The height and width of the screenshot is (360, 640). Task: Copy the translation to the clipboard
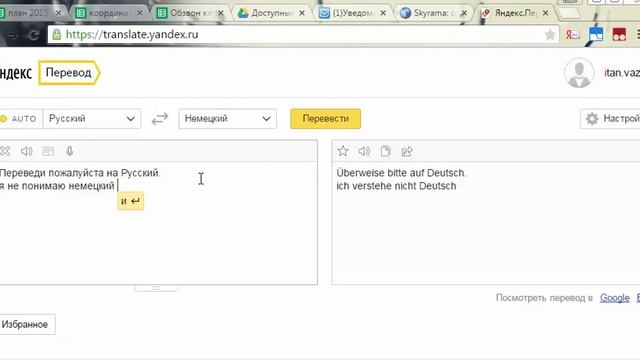point(385,151)
